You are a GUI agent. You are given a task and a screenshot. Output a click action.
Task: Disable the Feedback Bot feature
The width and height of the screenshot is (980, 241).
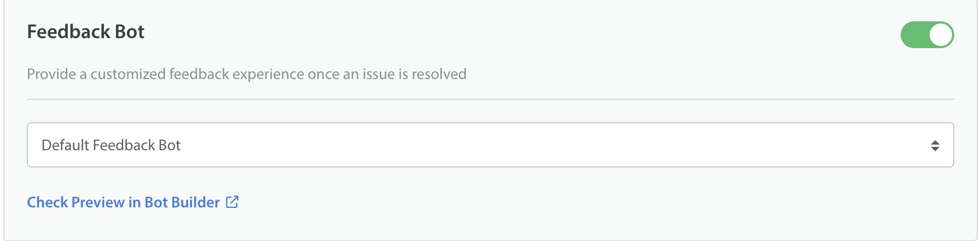pyautogui.click(x=927, y=35)
